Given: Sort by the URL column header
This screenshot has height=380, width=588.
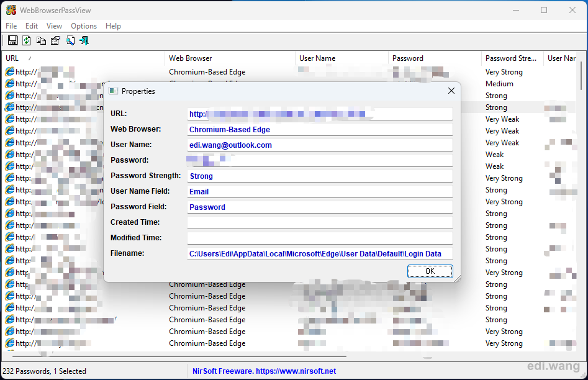Looking at the screenshot, I should click(83, 58).
